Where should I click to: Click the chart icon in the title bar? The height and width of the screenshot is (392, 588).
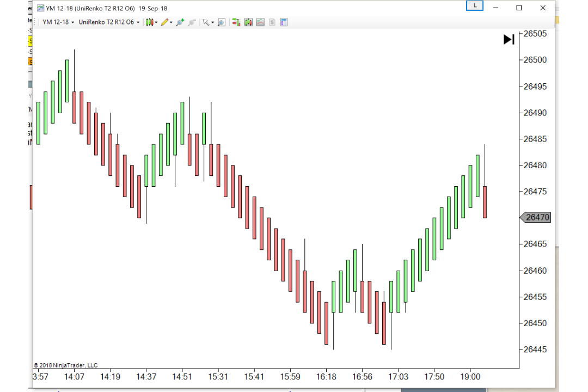coord(40,8)
